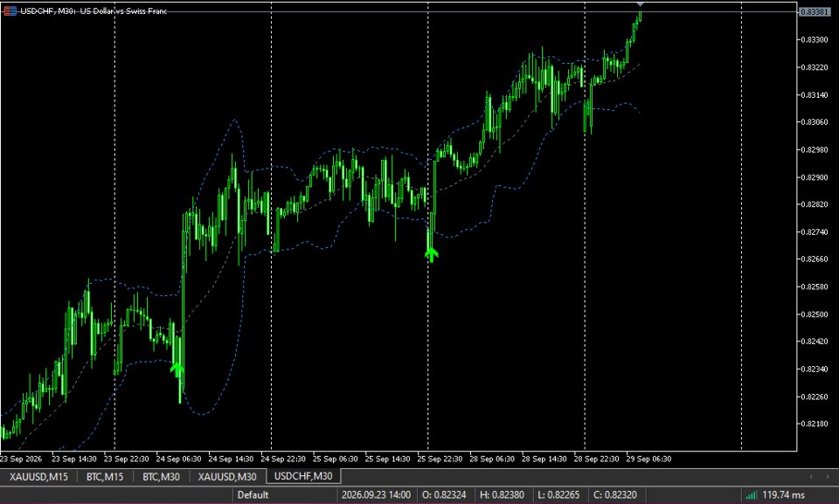Click the 0.82180 price scale label
The height and width of the screenshot is (504, 839).
click(x=815, y=424)
